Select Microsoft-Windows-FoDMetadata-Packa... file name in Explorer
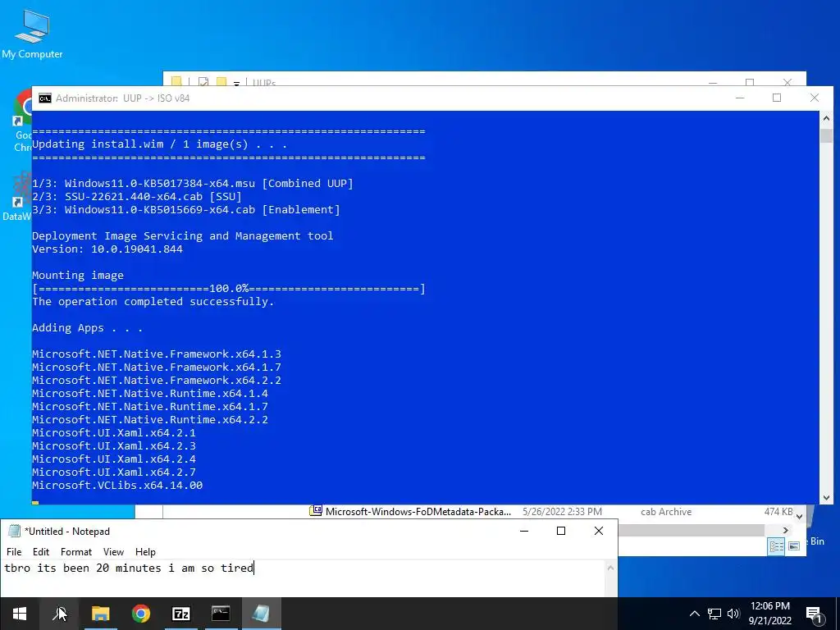This screenshot has width=840, height=630. coord(418,512)
